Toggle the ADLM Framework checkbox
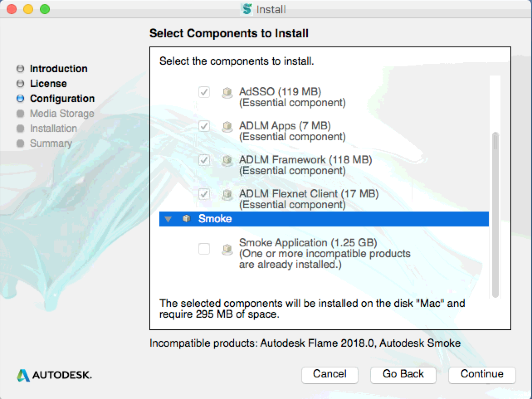 coord(204,160)
